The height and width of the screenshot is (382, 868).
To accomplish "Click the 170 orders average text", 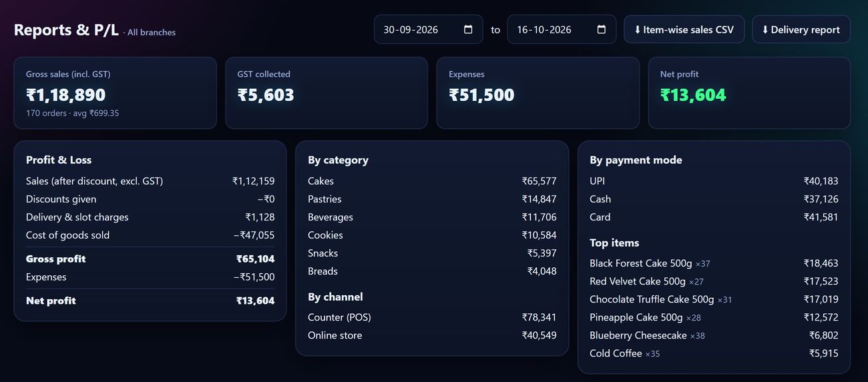I will pos(73,114).
